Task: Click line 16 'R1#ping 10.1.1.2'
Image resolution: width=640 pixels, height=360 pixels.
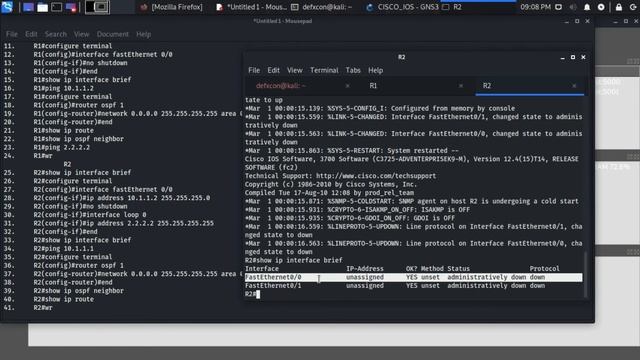Action: [63, 88]
